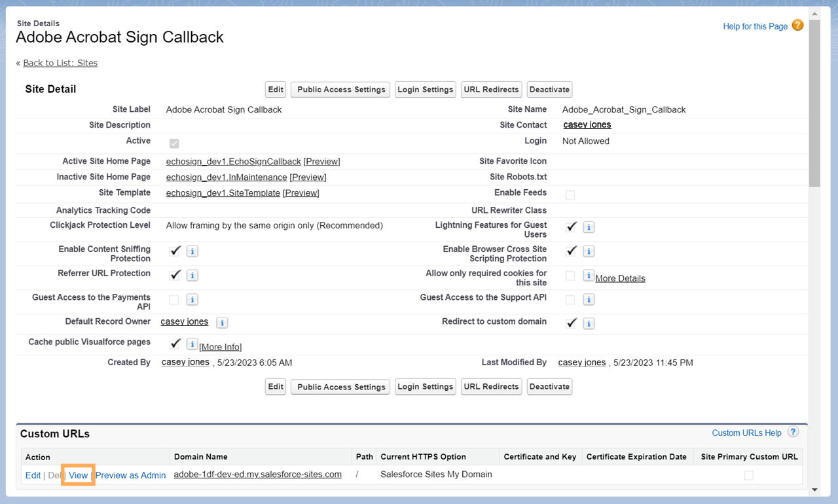Open casey jones Last Modified By link
Viewport: 838px width, 504px height.
pyautogui.click(x=582, y=362)
